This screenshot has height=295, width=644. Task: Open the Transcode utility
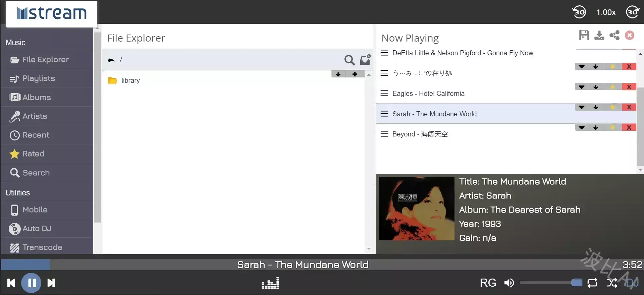[x=47, y=247]
